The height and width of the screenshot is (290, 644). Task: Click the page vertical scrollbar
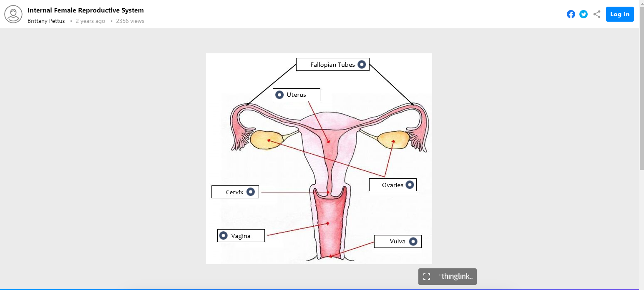point(641,104)
